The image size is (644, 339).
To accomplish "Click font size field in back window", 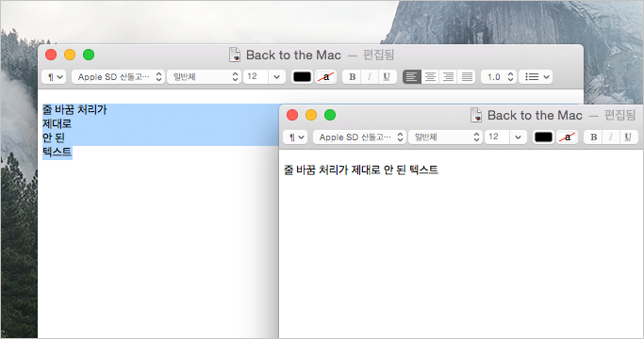I will (x=256, y=77).
